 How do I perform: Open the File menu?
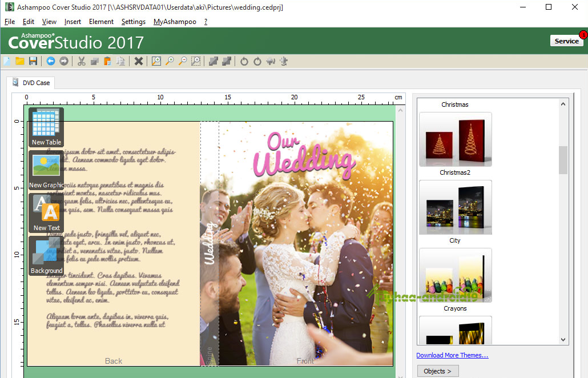tap(10, 22)
